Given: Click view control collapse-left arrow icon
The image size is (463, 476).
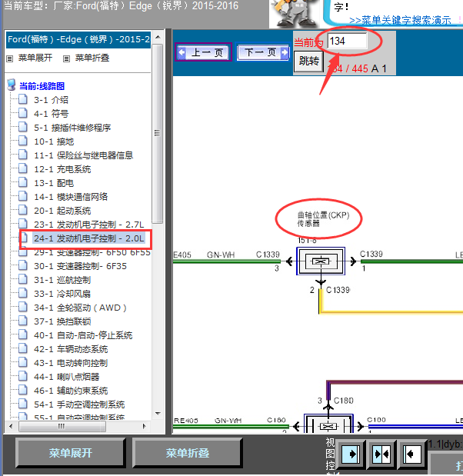Looking at the screenshot, I should click(x=411, y=454).
